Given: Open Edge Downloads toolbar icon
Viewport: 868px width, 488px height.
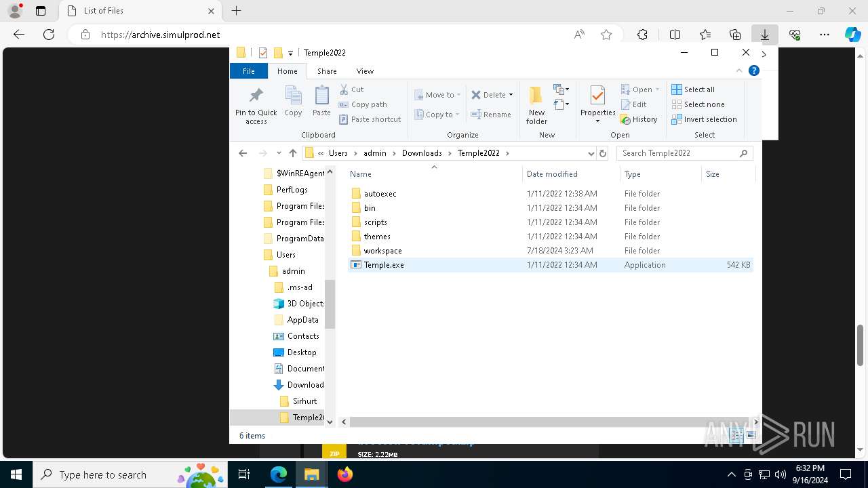Looking at the screenshot, I should [764, 35].
